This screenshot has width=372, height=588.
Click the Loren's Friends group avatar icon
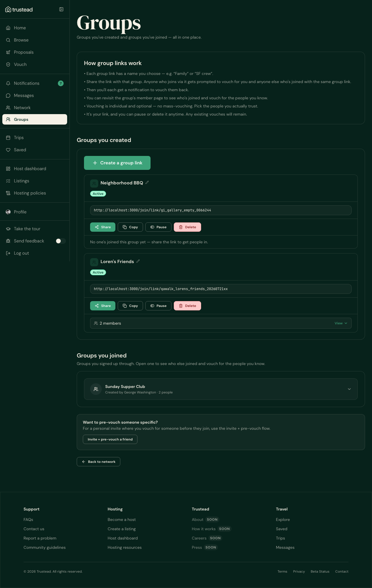coord(94,262)
